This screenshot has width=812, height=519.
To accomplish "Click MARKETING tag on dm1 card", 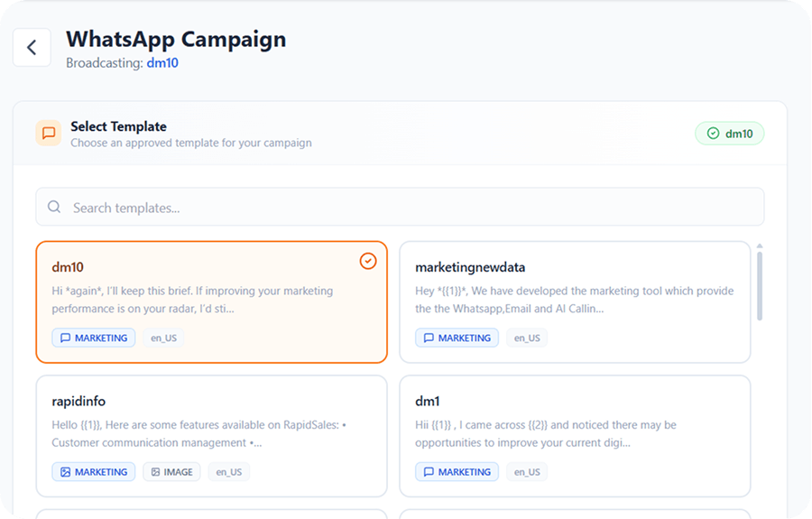I will pyautogui.click(x=457, y=472).
